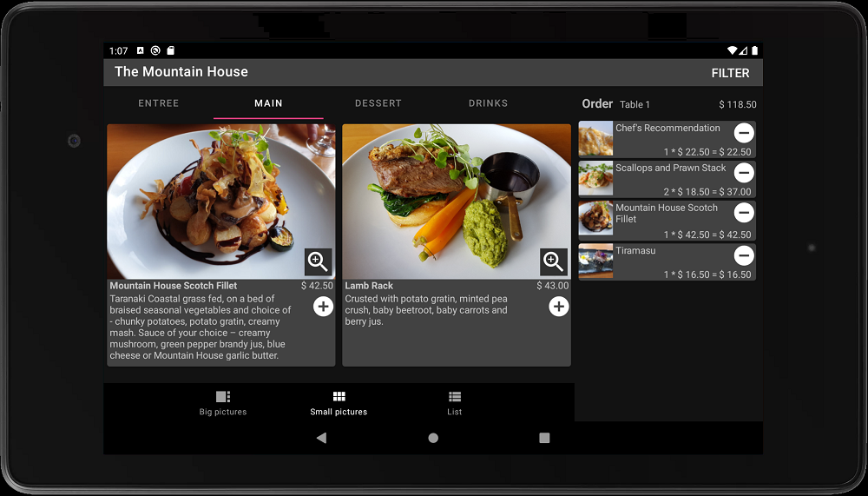Image resolution: width=868 pixels, height=496 pixels.
Task: Zoom into the Mountain House Scotch Fillet photo
Action: point(319,261)
